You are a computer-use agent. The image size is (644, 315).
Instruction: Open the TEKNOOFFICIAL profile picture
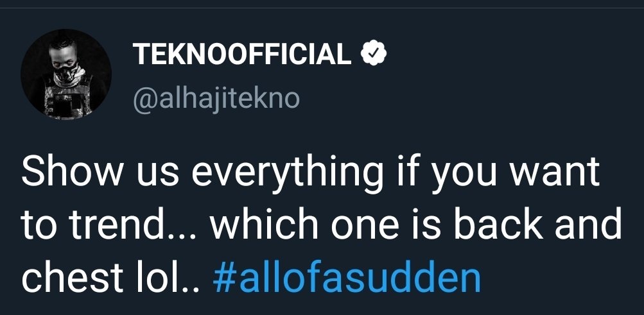point(66,75)
